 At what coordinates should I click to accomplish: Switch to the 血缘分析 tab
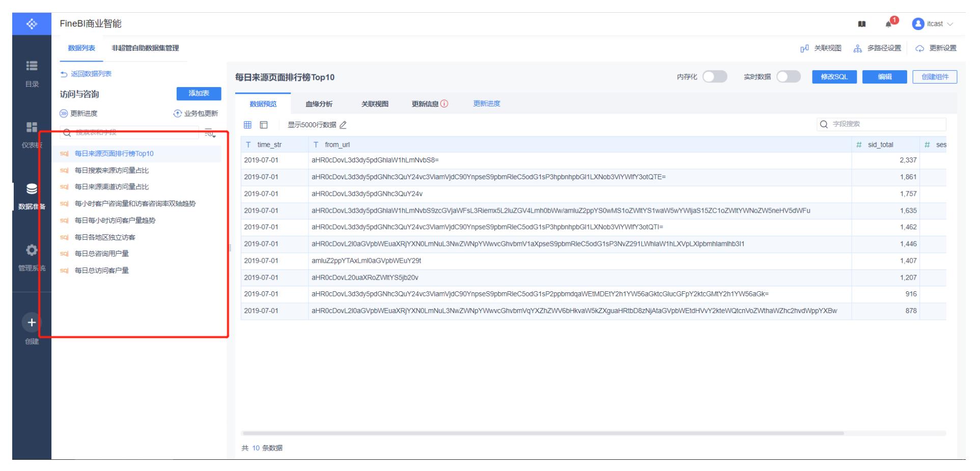point(319,104)
